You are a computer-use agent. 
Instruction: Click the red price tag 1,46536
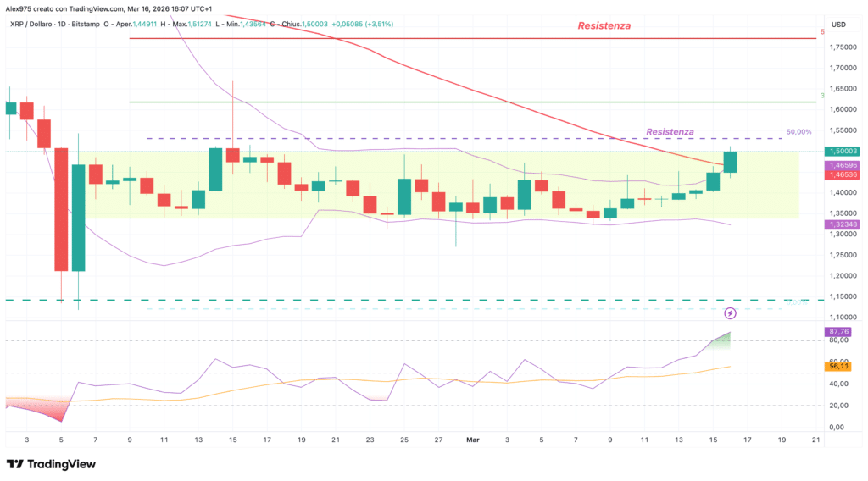pyautogui.click(x=842, y=174)
